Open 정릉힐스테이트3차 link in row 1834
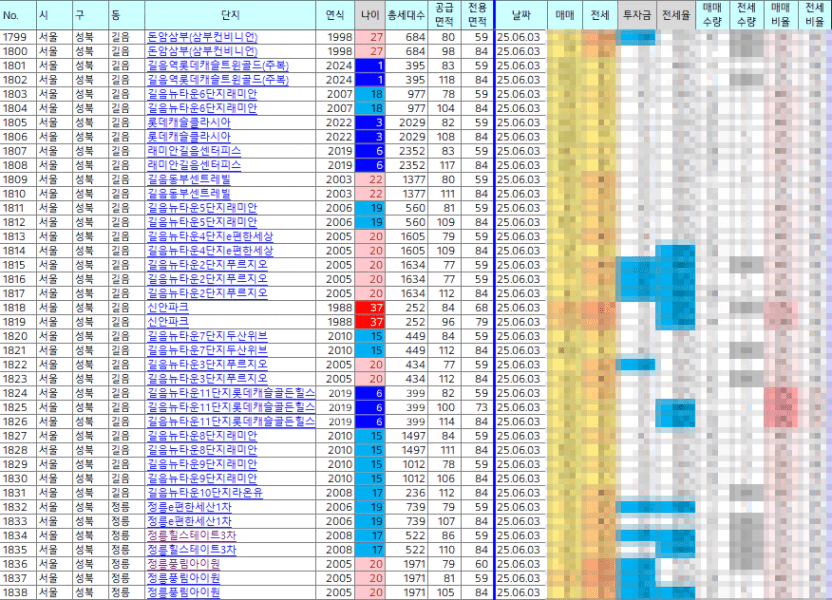Image resolution: width=832 pixels, height=600 pixels. click(191, 536)
